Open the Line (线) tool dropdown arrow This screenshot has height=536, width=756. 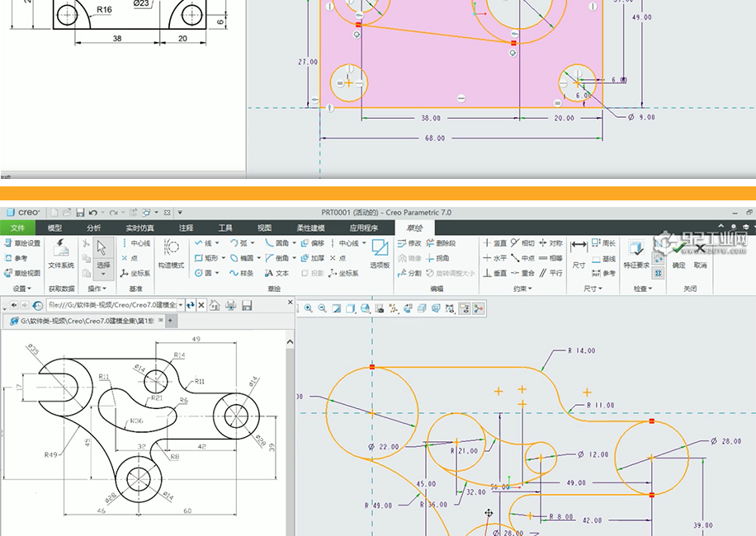click(x=217, y=243)
